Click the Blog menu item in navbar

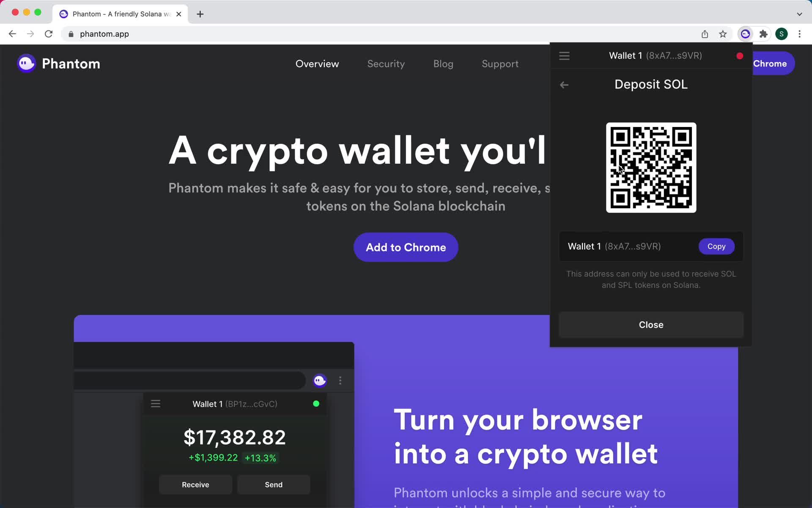[443, 64]
